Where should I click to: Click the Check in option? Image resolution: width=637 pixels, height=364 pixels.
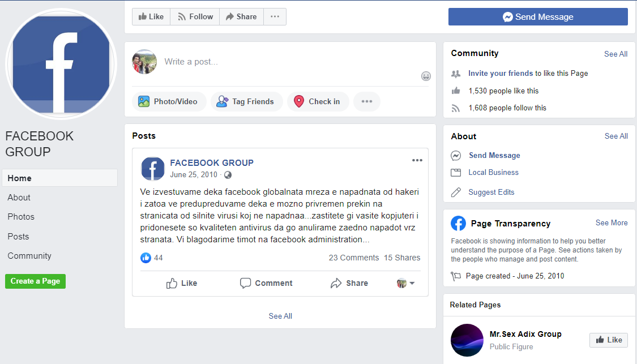click(318, 101)
